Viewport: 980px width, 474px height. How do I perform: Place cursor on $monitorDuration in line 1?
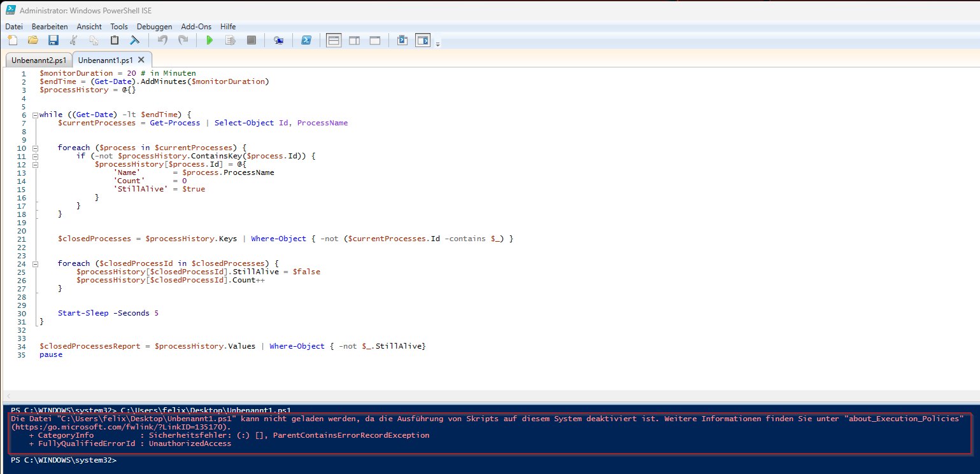[x=76, y=73]
